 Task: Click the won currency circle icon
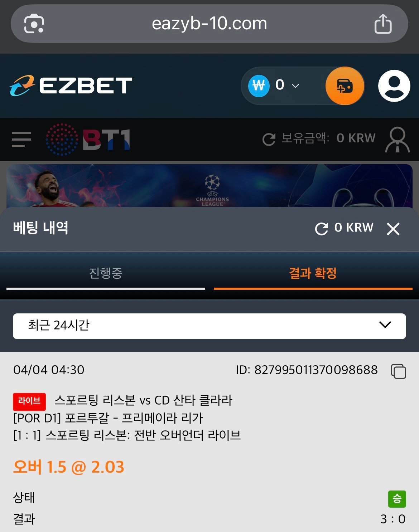259,86
